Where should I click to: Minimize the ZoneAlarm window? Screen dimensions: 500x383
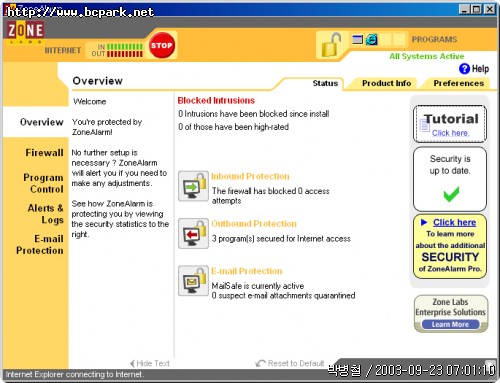tap(465, 9)
